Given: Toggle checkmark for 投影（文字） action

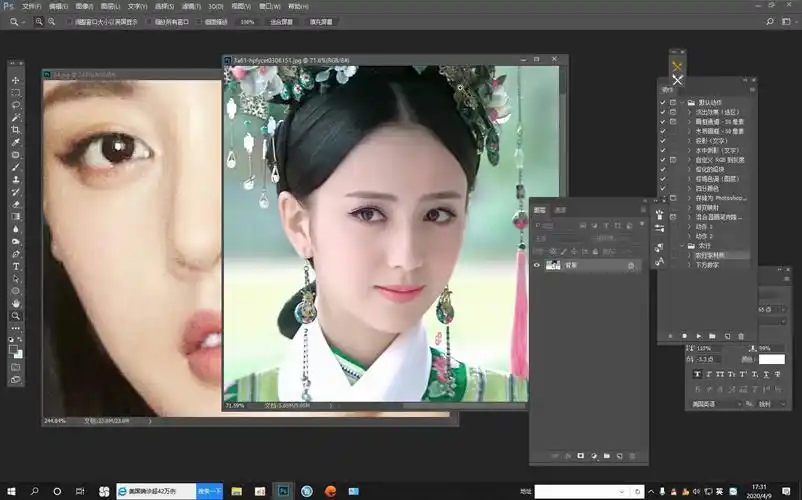Looking at the screenshot, I should point(663,141).
